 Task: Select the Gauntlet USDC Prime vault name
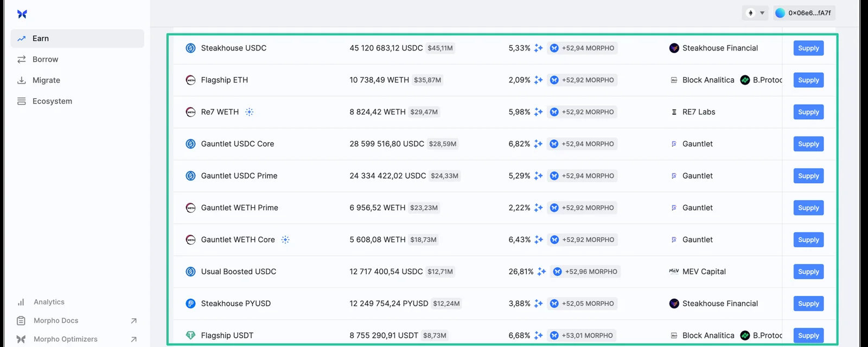coord(239,176)
